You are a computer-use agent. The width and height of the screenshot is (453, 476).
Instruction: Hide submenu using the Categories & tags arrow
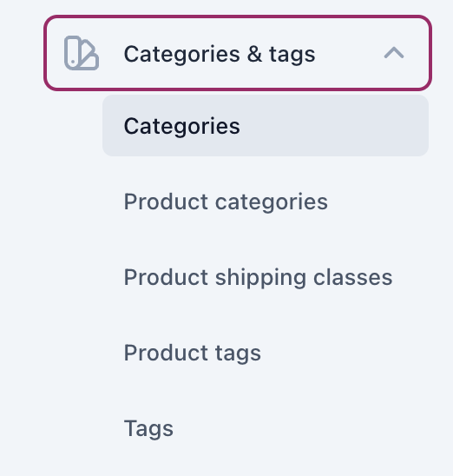pyautogui.click(x=394, y=53)
